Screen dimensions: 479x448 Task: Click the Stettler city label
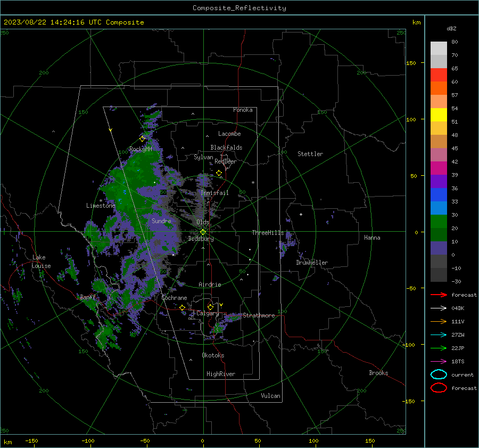tap(310, 154)
